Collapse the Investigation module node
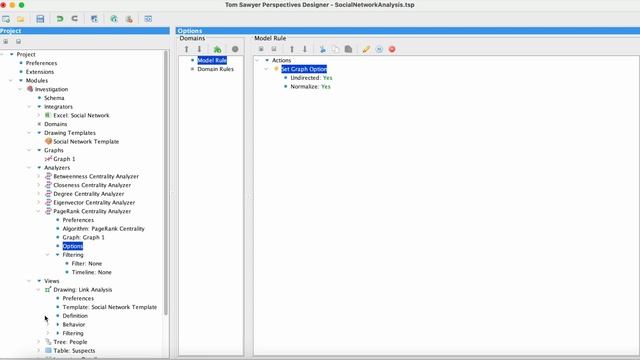This screenshot has width=640, height=360. coord(20,89)
